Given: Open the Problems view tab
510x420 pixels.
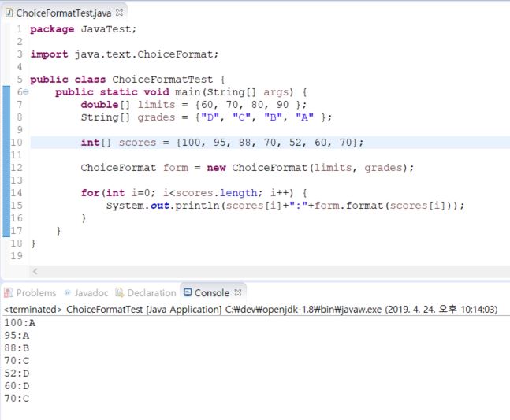Looking at the screenshot, I should pyautogui.click(x=30, y=293).
